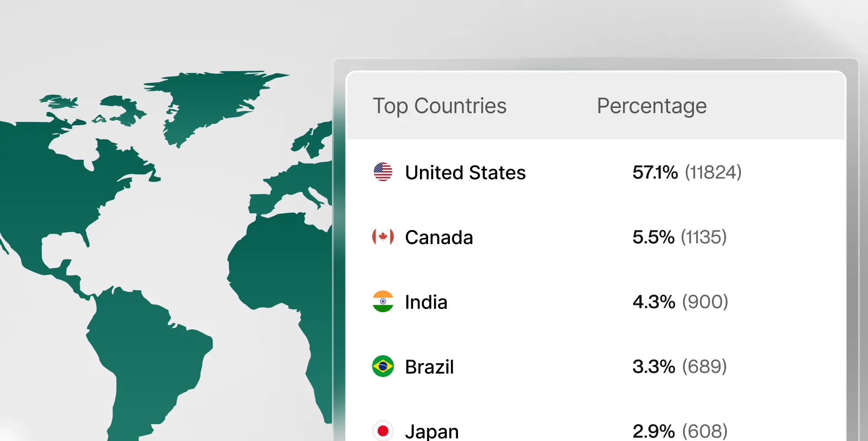Click the Top Countries column header
Image resolution: width=868 pixels, height=441 pixels.
440,106
